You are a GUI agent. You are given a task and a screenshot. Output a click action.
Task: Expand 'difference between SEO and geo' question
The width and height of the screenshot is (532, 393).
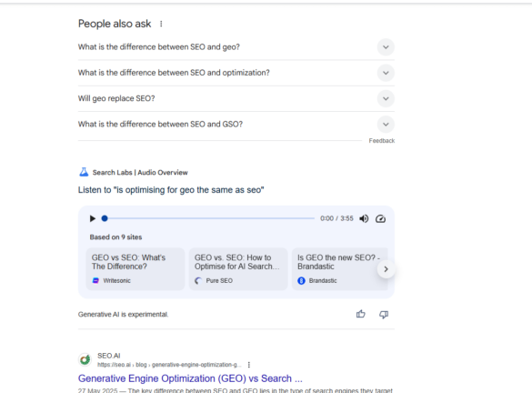pos(236,47)
